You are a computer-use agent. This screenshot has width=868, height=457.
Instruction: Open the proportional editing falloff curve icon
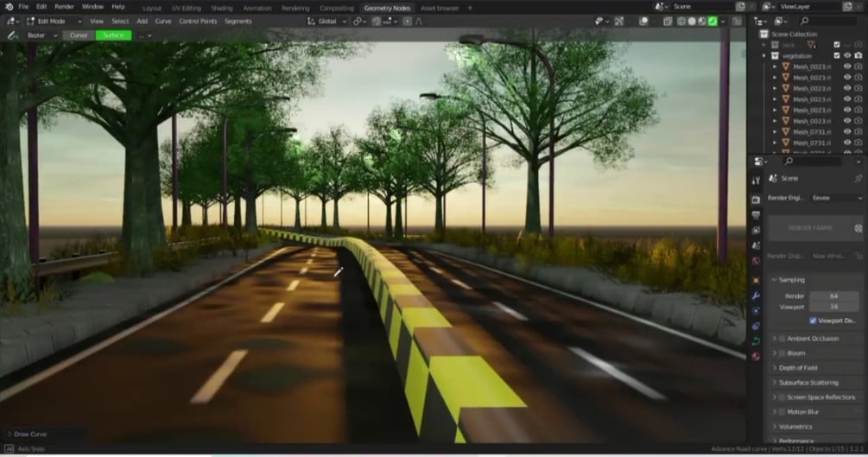pyautogui.click(x=419, y=21)
